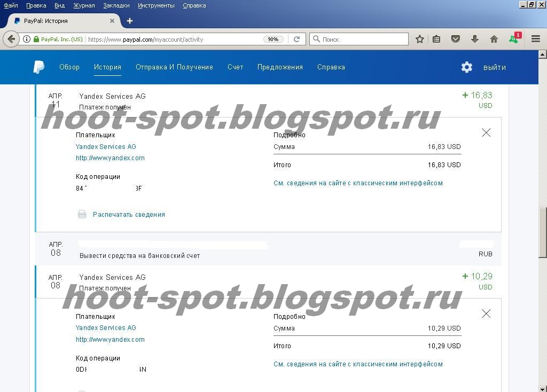Open the Закладки menu

click(116, 5)
